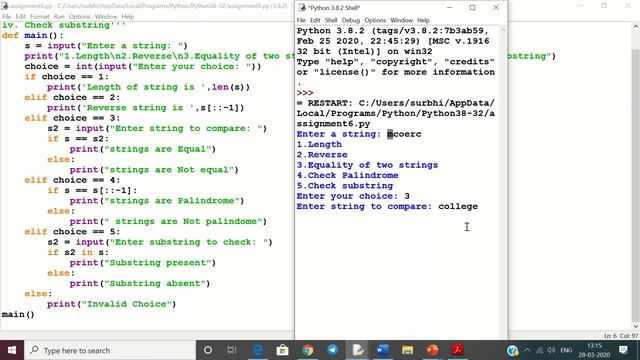This screenshot has width=640, height=360.
Task: Open the clock and date flyout
Action: click(x=594, y=350)
